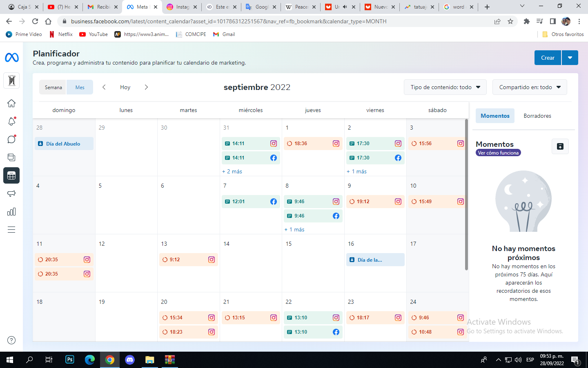Open the 19:12 Instagram post on day 9
This screenshot has width=588, height=368.
pos(375,202)
